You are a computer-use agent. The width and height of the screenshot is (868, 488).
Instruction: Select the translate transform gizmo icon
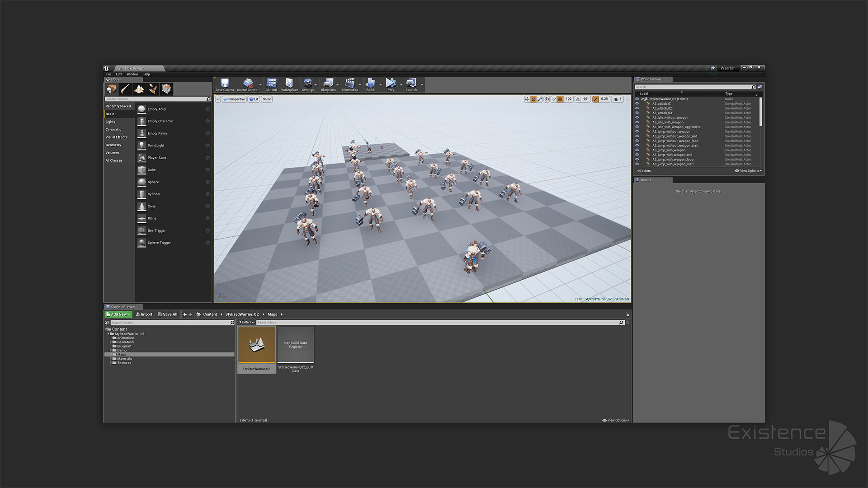[527, 99]
